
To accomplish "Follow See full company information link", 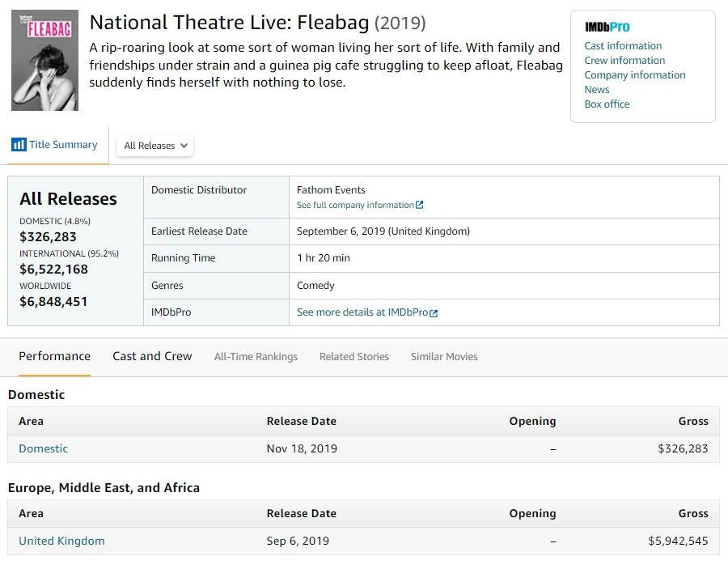I will [355, 205].
